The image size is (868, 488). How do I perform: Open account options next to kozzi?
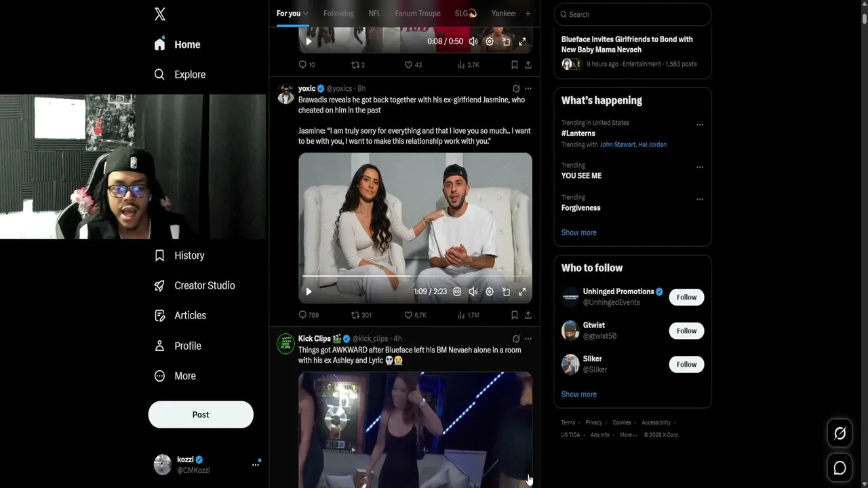click(256, 464)
